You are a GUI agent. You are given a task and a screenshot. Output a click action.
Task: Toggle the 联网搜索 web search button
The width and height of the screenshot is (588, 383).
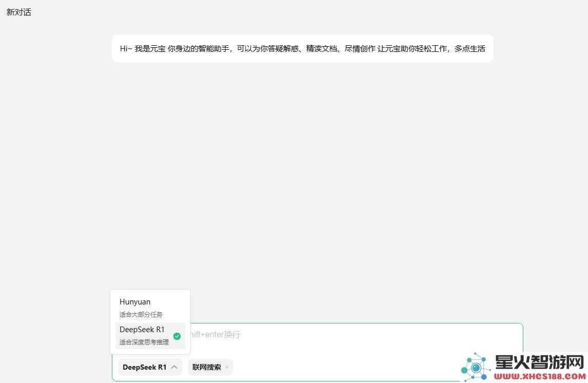coord(210,367)
